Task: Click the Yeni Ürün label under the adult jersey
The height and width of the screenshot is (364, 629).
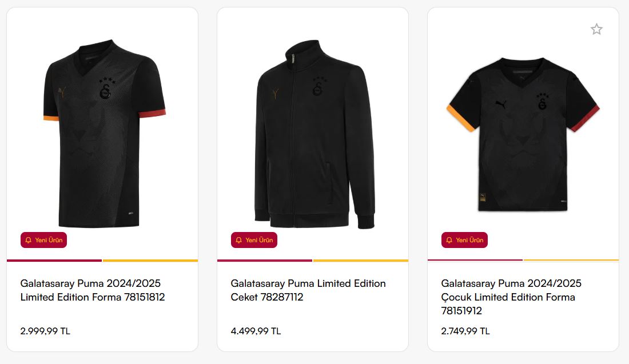Action: (49, 240)
